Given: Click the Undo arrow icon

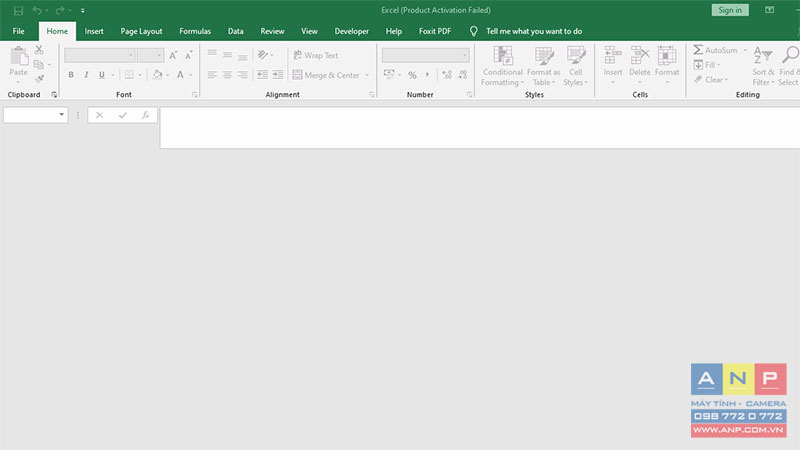Looking at the screenshot, I should pyautogui.click(x=37, y=10).
